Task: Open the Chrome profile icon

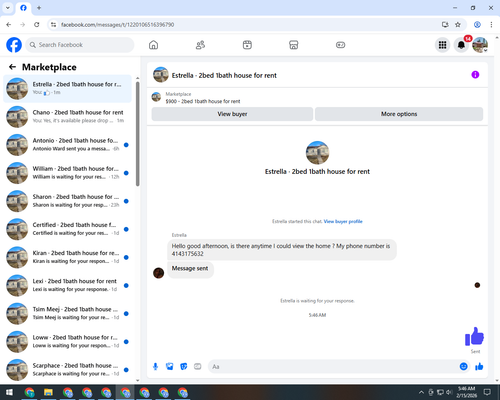Action: coord(477,25)
